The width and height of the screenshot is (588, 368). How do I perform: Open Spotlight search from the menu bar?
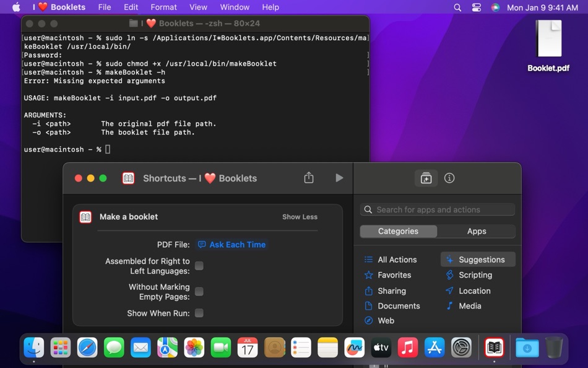(x=457, y=7)
